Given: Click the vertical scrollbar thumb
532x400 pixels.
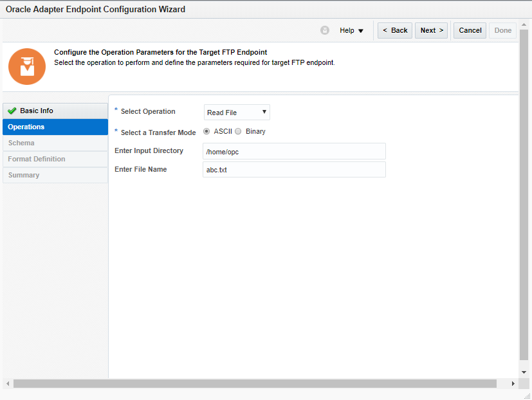Looking at the screenshot, I should [x=524, y=195].
